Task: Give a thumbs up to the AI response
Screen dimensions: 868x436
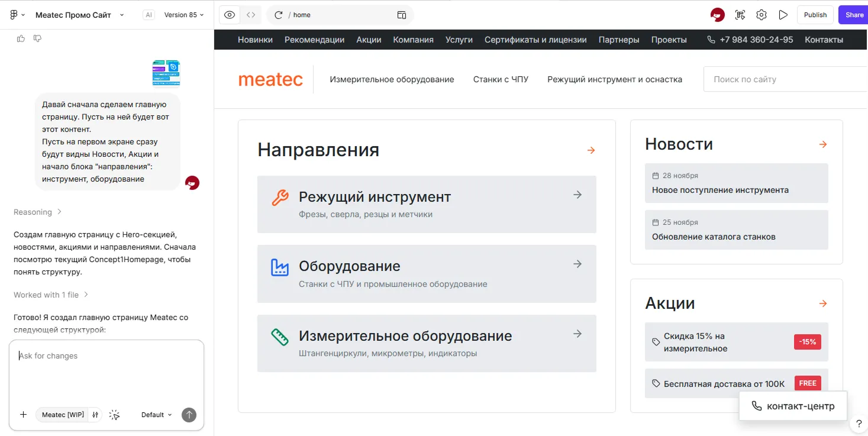Action: tap(22, 38)
